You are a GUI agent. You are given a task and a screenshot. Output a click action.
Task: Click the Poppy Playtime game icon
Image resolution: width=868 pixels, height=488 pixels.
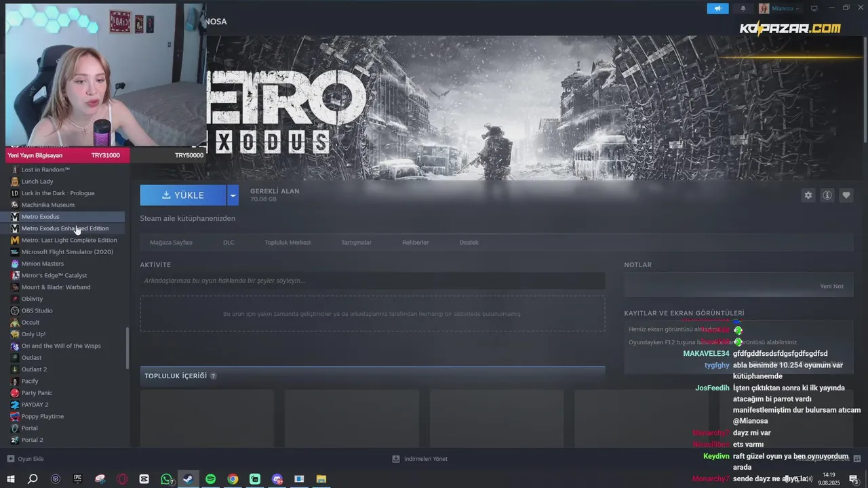15,416
